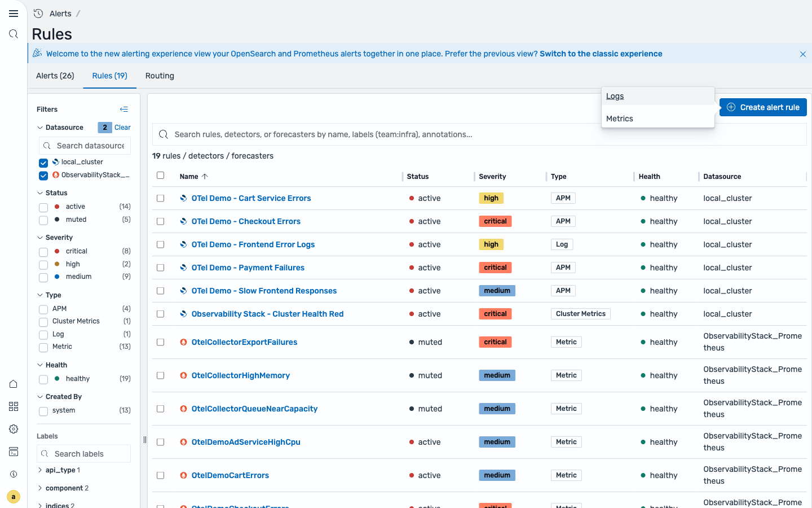Clear the datasource filter selection
This screenshot has height=508, width=812.
(122, 128)
